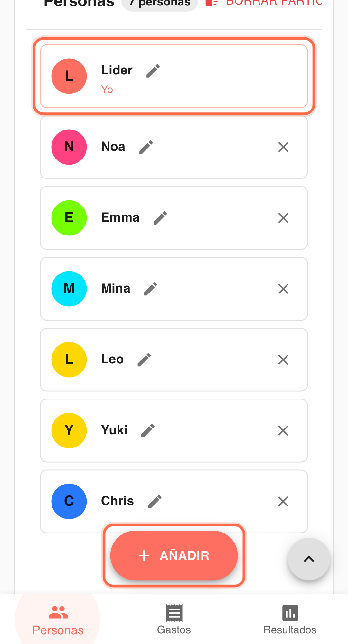Click the red BORRAR button at top

point(264,3)
